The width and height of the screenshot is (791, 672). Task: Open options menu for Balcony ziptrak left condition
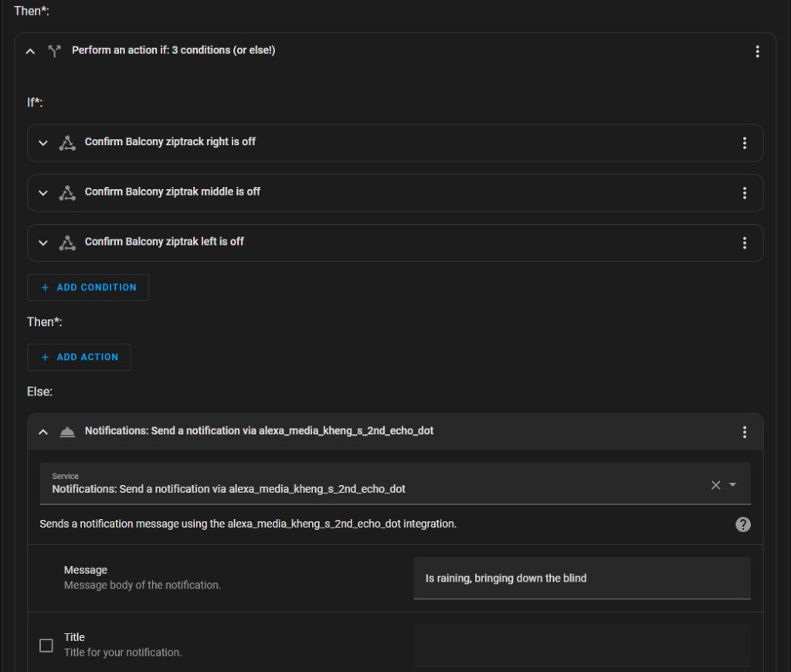pyautogui.click(x=744, y=243)
